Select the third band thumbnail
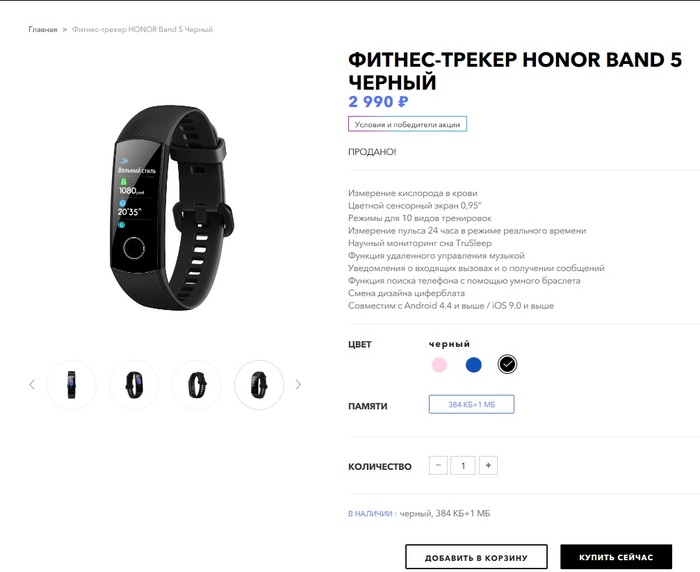Viewport: 700px width, 572px height. tap(196, 384)
